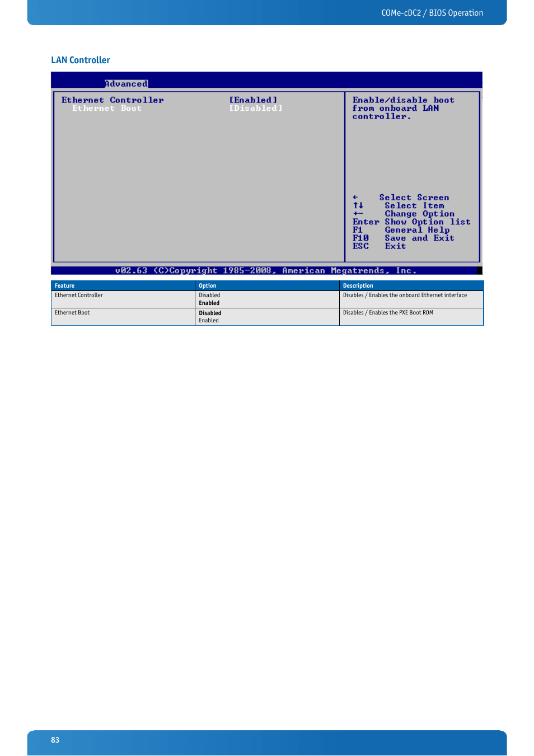Viewport: 534px width, 756px height.
Task: Select the Ethernet Controller setting
Action: (113, 100)
